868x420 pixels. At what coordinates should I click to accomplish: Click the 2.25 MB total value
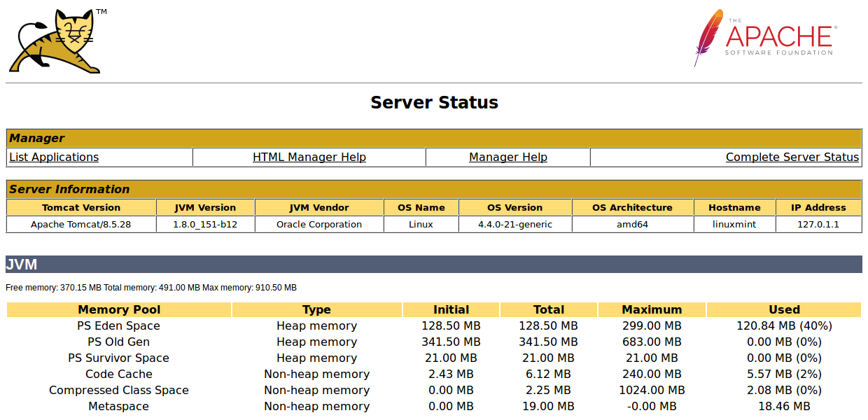click(x=549, y=391)
